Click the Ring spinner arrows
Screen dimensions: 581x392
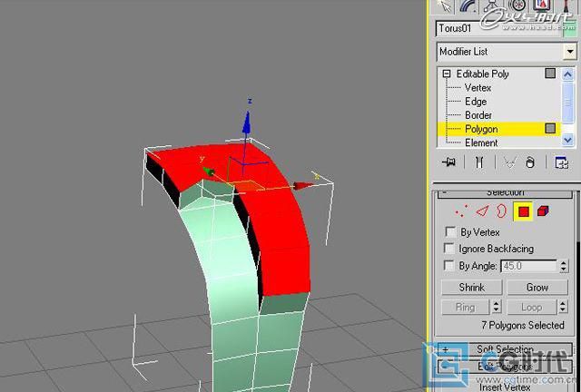tap(497, 308)
